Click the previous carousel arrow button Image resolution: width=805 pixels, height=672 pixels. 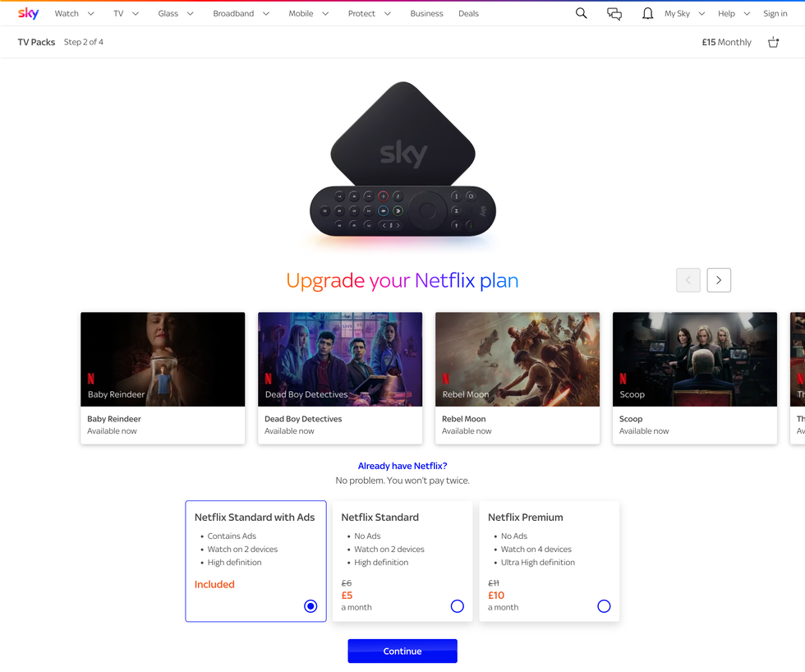[688, 280]
